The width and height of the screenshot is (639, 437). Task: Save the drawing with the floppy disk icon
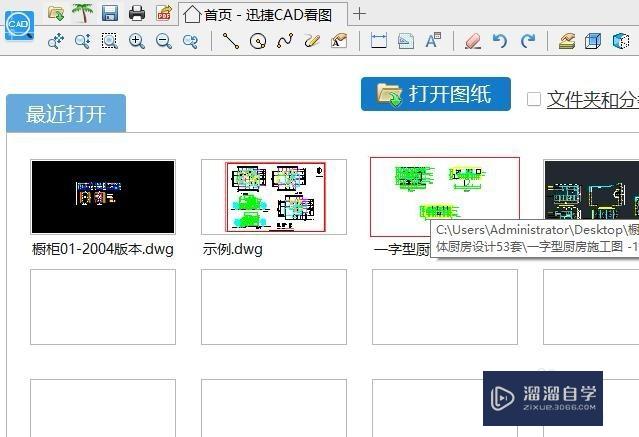pyautogui.click(x=110, y=13)
